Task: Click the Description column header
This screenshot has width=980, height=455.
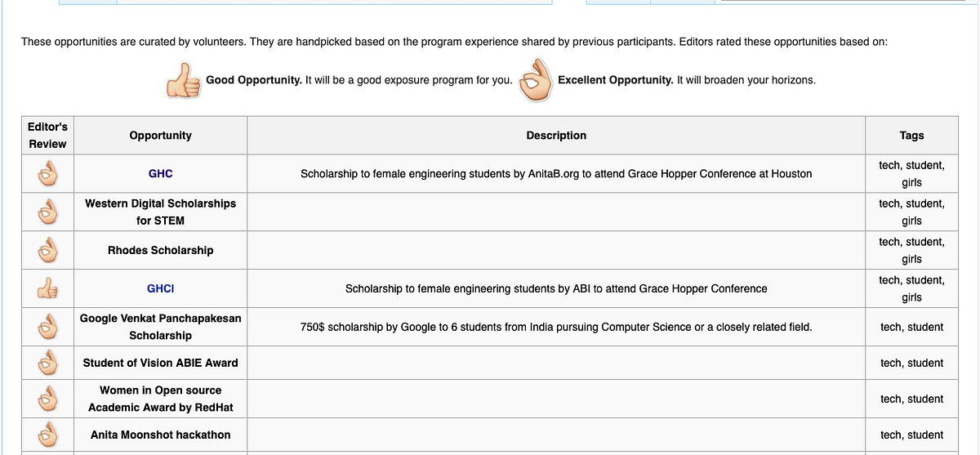Action: click(556, 136)
